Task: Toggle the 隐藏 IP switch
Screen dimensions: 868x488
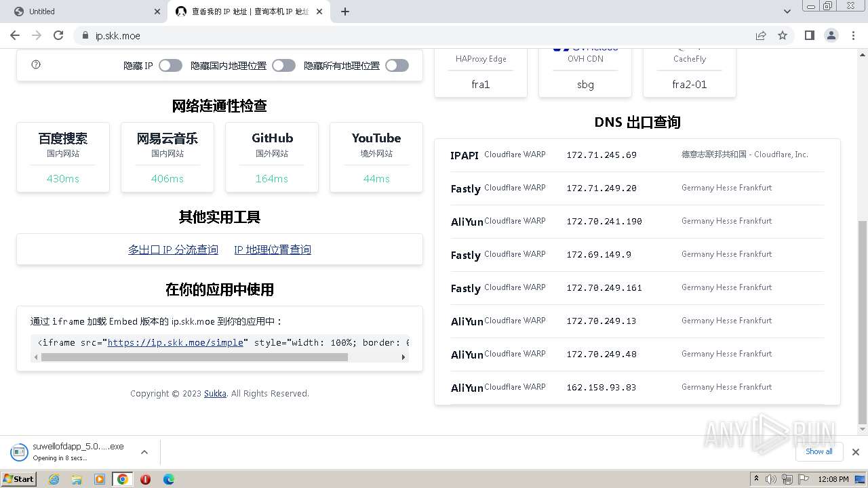Action: coord(170,65)
